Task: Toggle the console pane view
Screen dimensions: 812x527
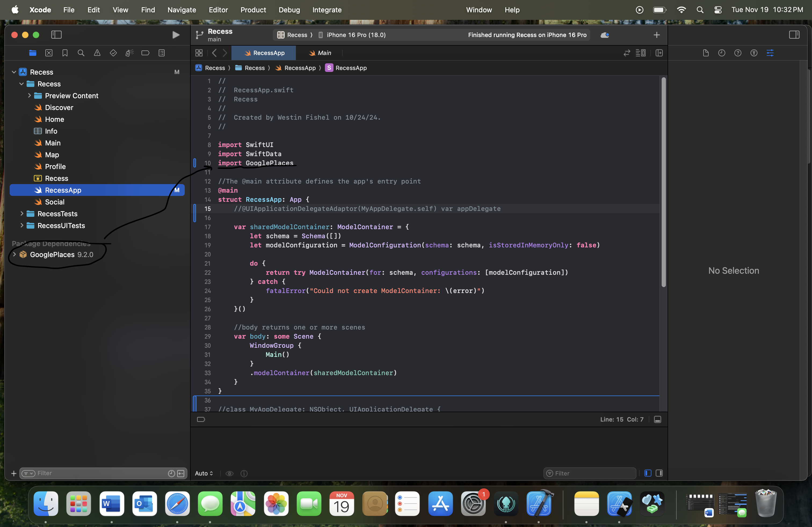Action: (659, 473)
